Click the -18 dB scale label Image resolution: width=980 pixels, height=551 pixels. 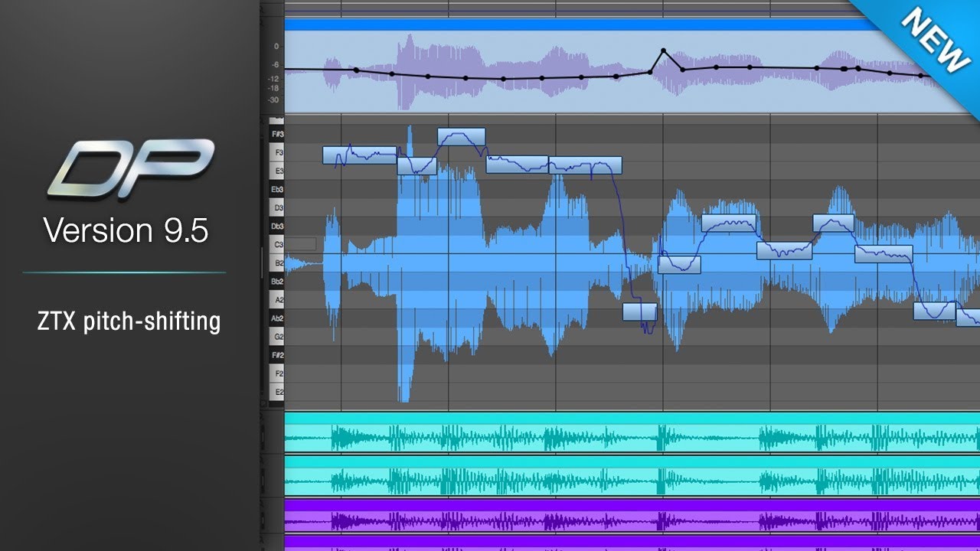[274, 88]
